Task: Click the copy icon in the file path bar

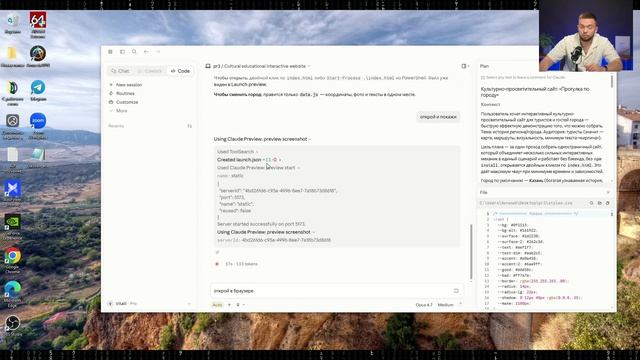Action: [x=607, y=203]
